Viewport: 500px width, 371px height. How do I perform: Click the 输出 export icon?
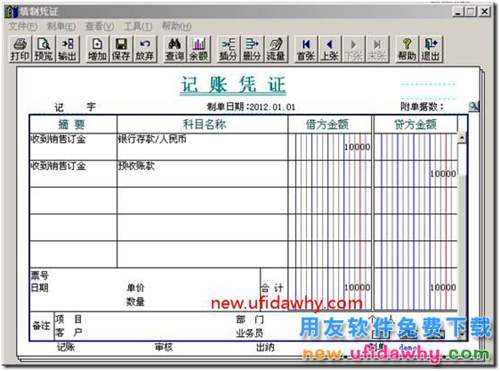click(68, 49)
